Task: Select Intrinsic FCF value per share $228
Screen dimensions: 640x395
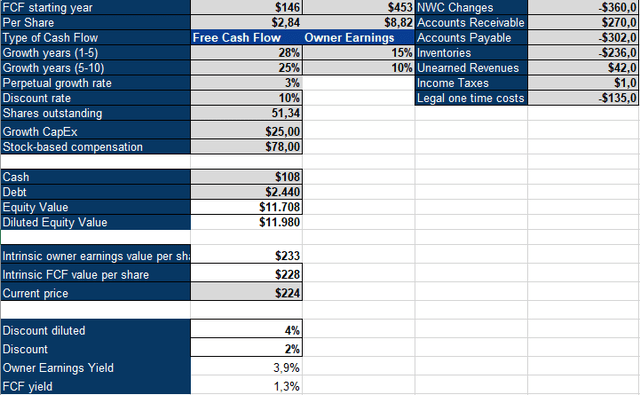Action: [246, 274]
